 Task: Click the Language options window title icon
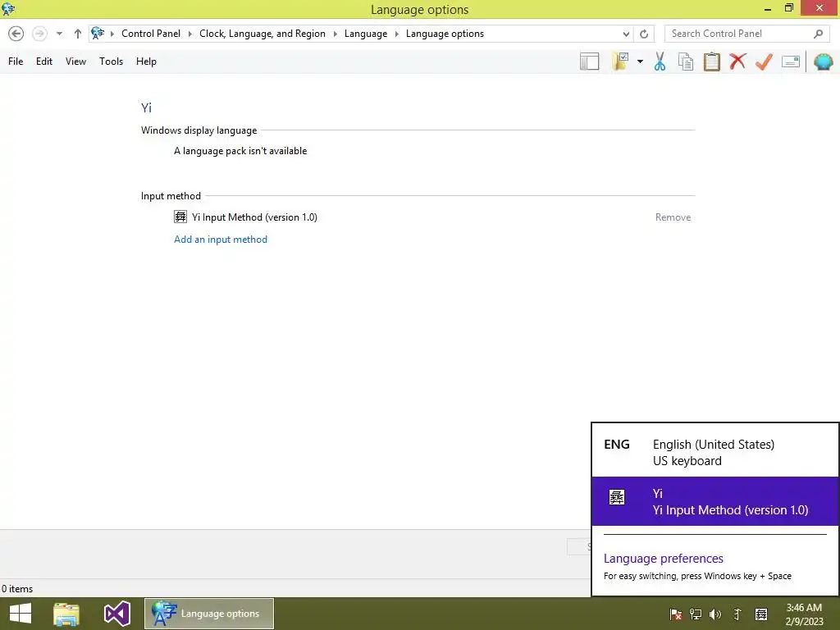(x=8, y=9)
